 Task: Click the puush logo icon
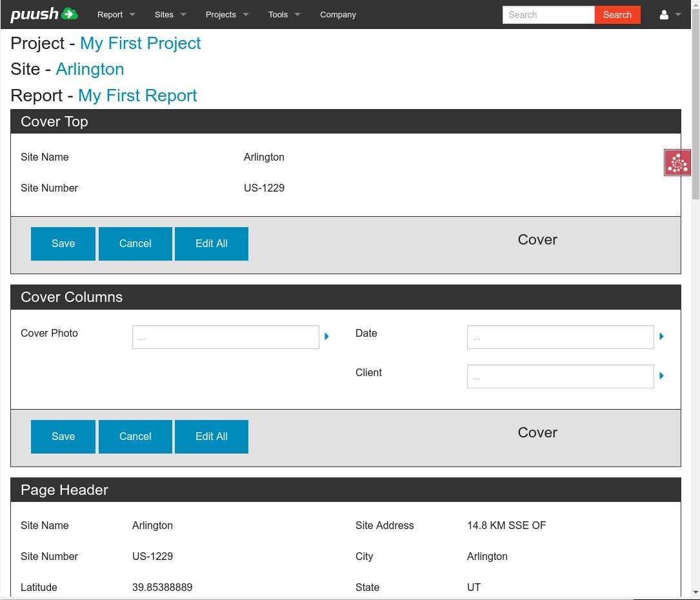44,14
